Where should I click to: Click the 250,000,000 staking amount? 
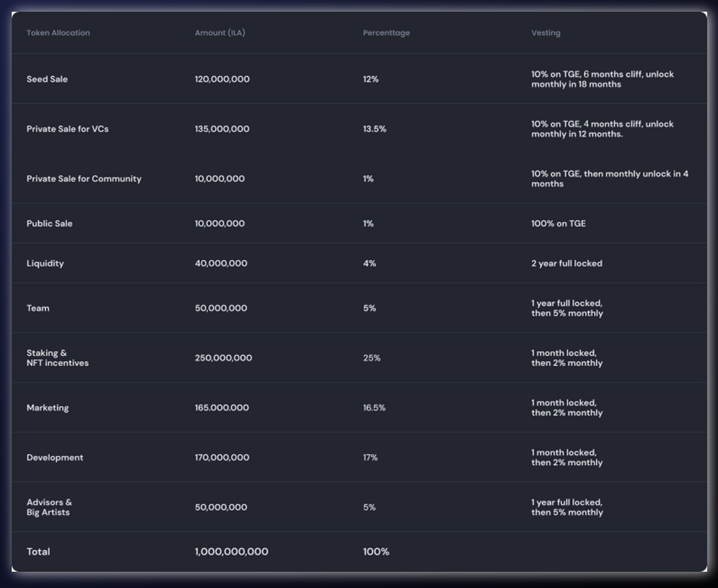(x=223, y=358)
